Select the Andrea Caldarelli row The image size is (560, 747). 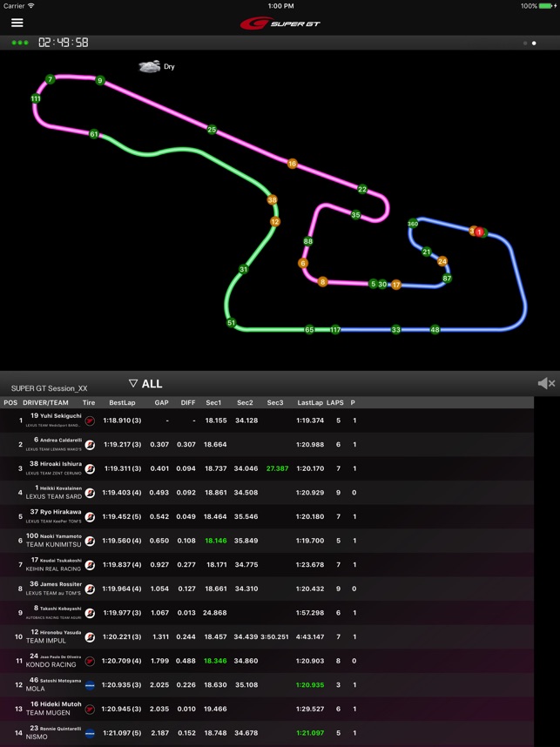(x=267, y=445)
